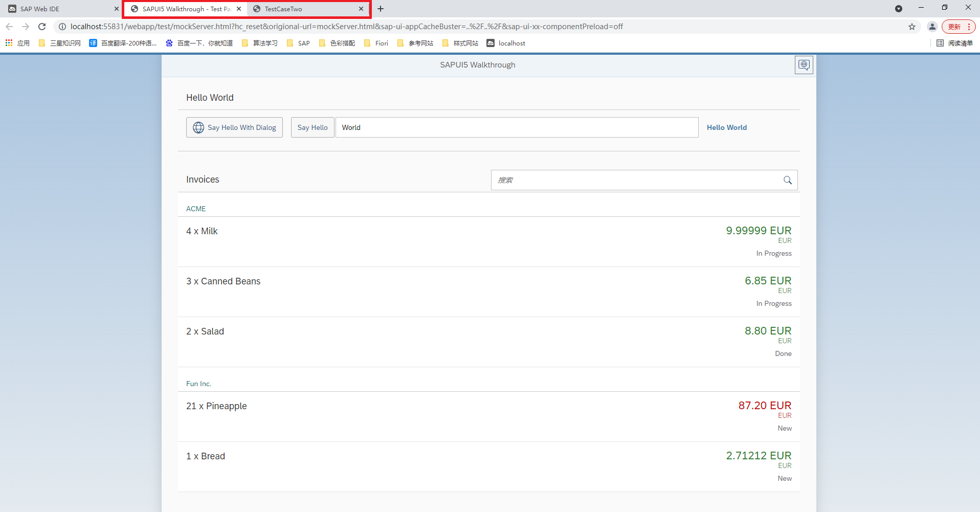Click In Progress status of Milk invoice
This screenshot has height=512, width=980.
(774, 253)
